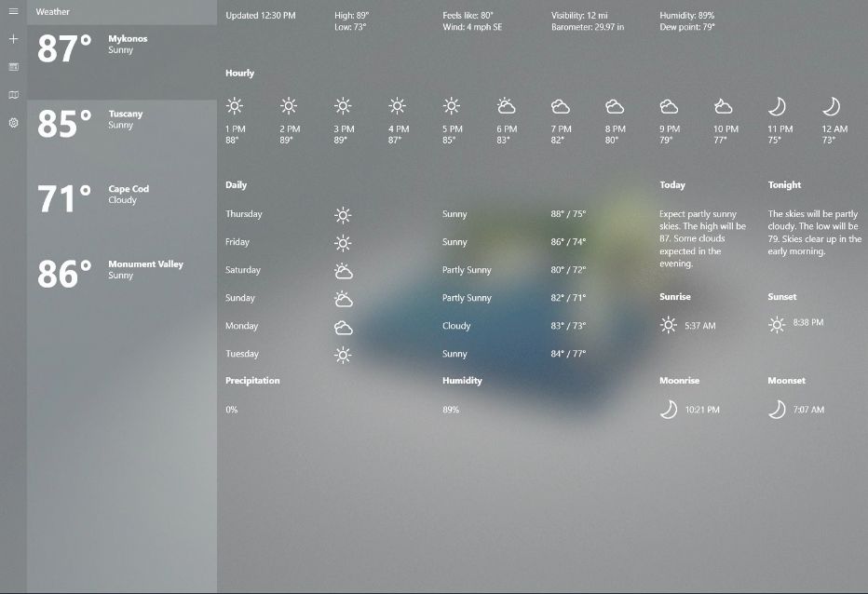
Task: Click the 2 PM sunny hourly icon
Action: pos(289,106)
